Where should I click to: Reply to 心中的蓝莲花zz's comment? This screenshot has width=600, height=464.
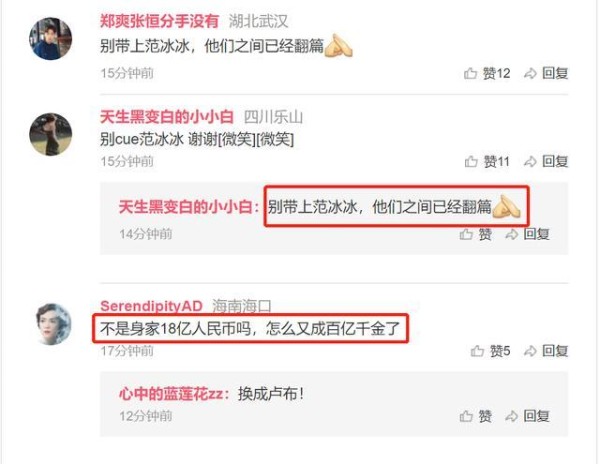tap(528, 416)
